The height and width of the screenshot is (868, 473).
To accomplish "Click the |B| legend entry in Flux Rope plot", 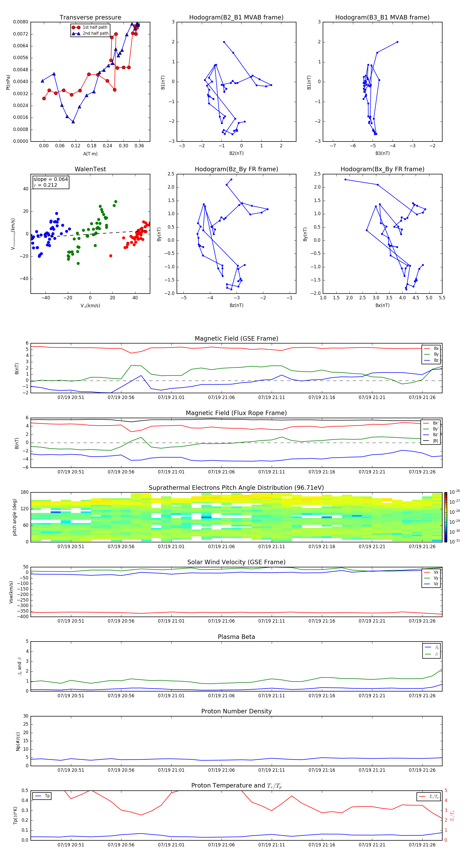I will pyautogui.click(x=431, y=441).
